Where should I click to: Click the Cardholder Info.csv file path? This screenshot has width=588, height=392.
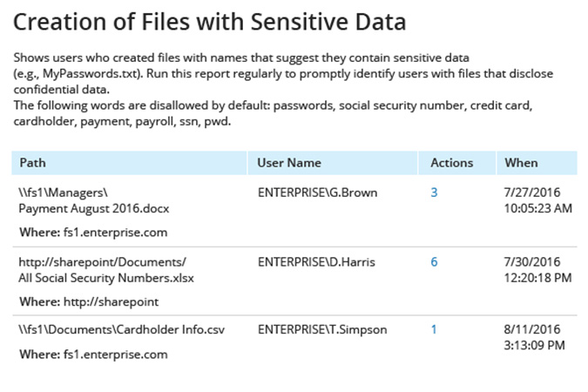coord(121,329)
